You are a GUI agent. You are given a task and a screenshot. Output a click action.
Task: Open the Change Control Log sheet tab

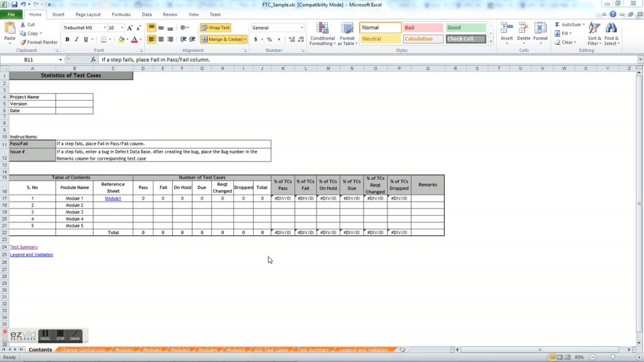pyautogui.click(x=83, y=350)
